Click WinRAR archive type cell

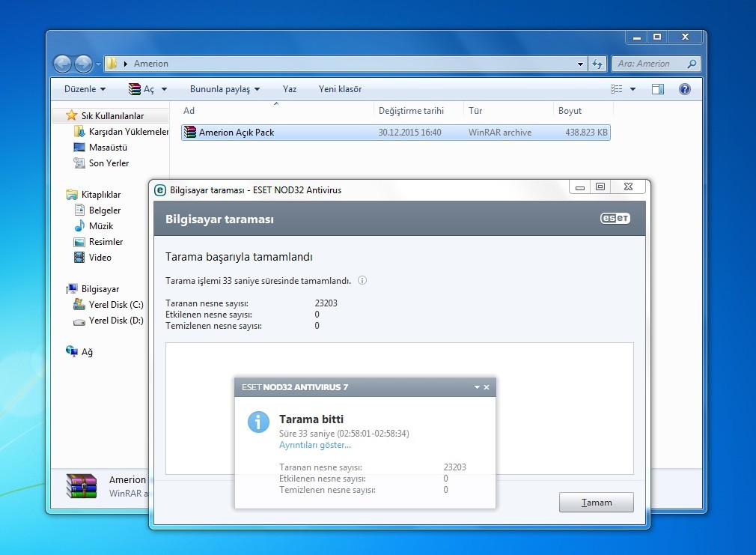point(500,133)
